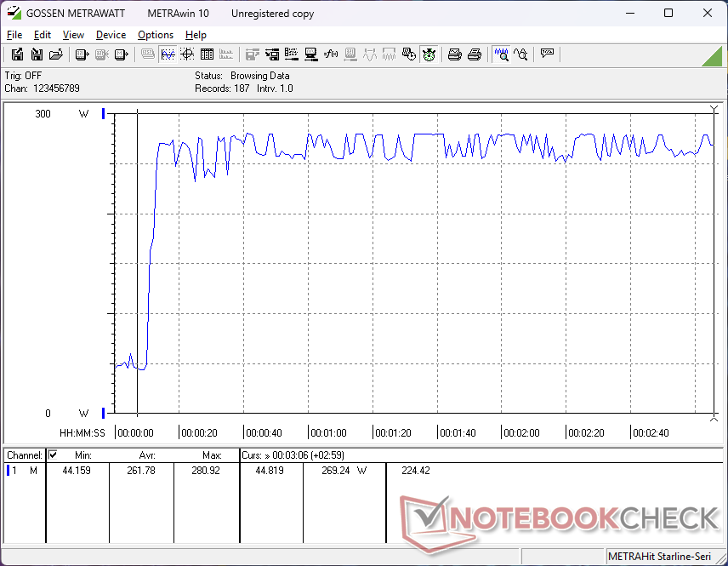
Task: Click the green stopwatch timer icon
Action: point(429,54)
